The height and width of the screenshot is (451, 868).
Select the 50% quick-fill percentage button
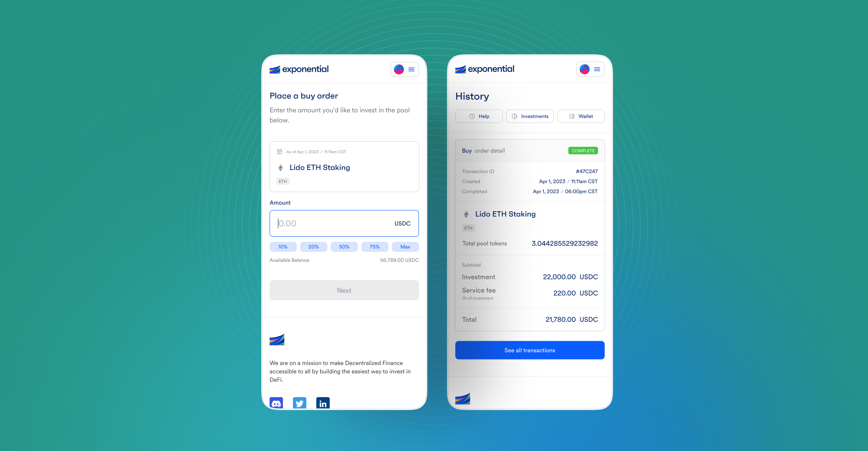[x=344, y=246]
